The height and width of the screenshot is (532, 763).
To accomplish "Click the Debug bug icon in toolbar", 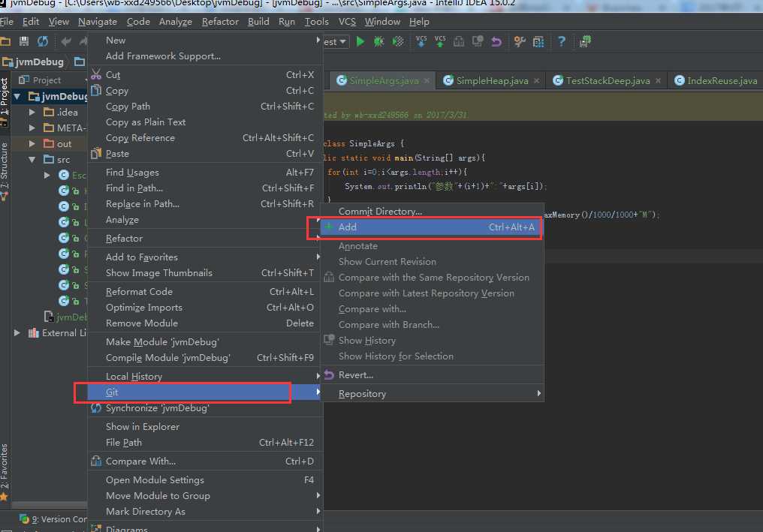I will [x=378, y=42].
